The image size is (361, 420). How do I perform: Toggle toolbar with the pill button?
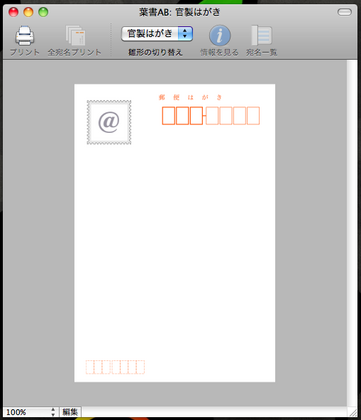pyautogui.click(x=345, y=12)
